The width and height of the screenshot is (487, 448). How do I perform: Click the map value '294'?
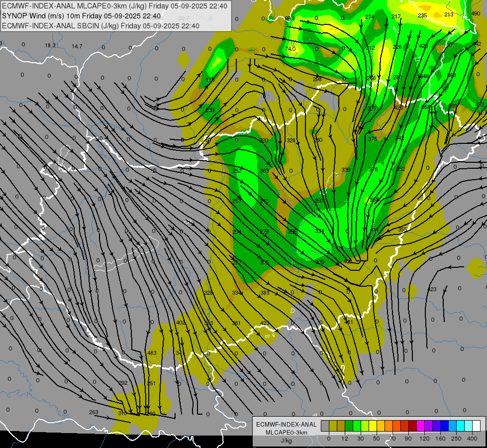point(237,232)
